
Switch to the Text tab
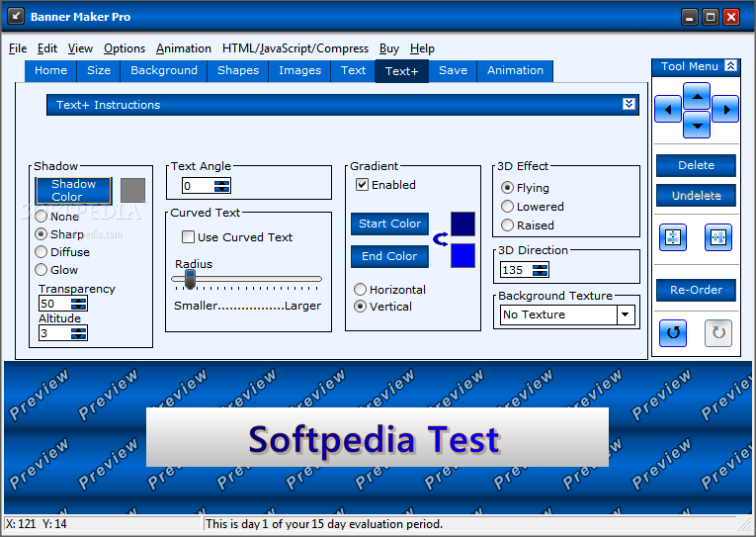tap(354, 70)
